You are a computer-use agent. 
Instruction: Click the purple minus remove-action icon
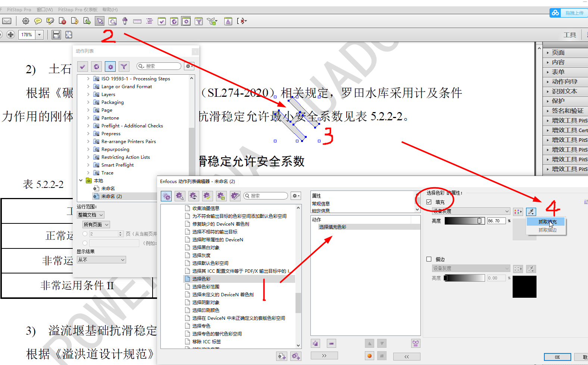[331, 343]
